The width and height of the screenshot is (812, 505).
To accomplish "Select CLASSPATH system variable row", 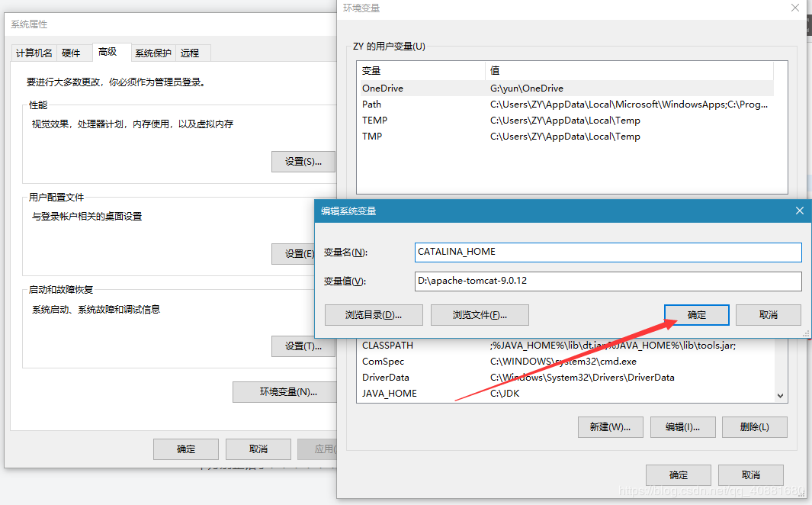I will pyautogui.click(x=567, y=346).
